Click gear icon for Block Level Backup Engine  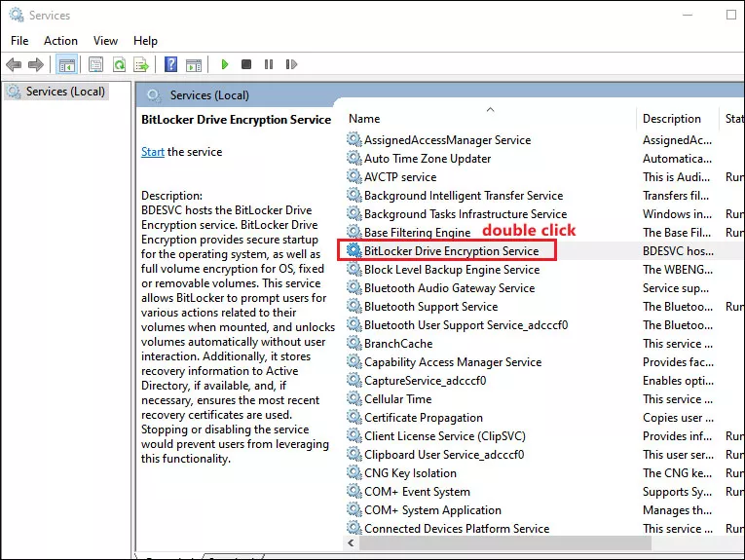[x=354, y=270]
